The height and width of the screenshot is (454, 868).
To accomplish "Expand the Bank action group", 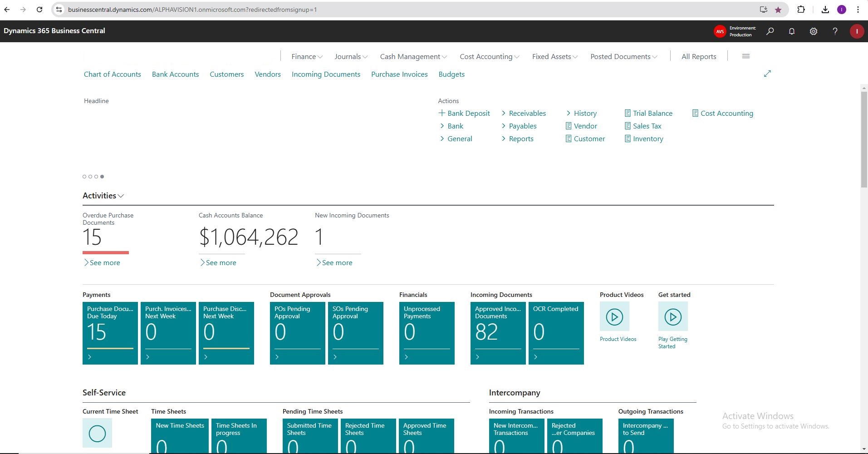I will point(451,126).
